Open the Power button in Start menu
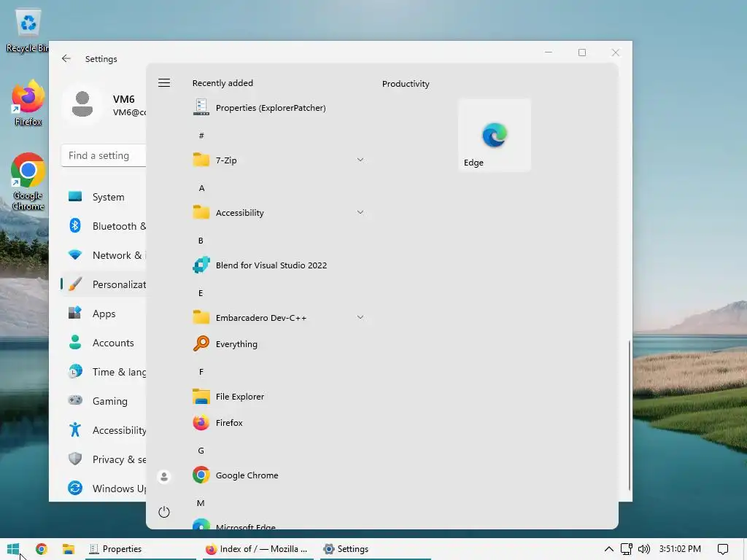Image resolution: width=747 pixels, height=560 pixels. [164, 512]
